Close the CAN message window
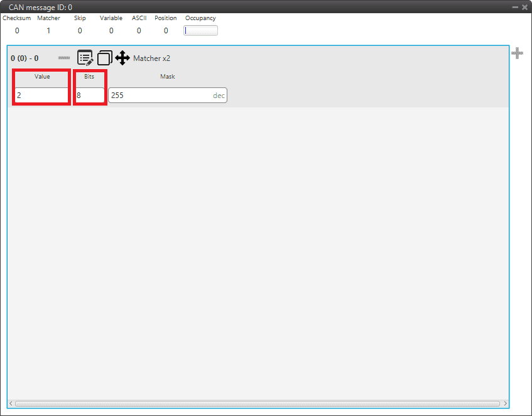The height and width of the screenshot is (416, 532). pyautogui.click(x=524, y=7)
